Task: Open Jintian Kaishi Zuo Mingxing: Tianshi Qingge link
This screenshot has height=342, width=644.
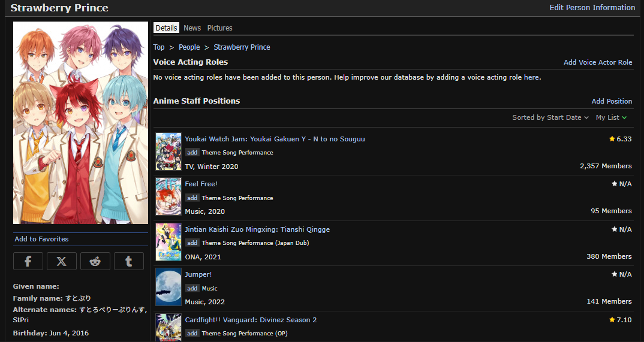Action: (x=257, y=229)
